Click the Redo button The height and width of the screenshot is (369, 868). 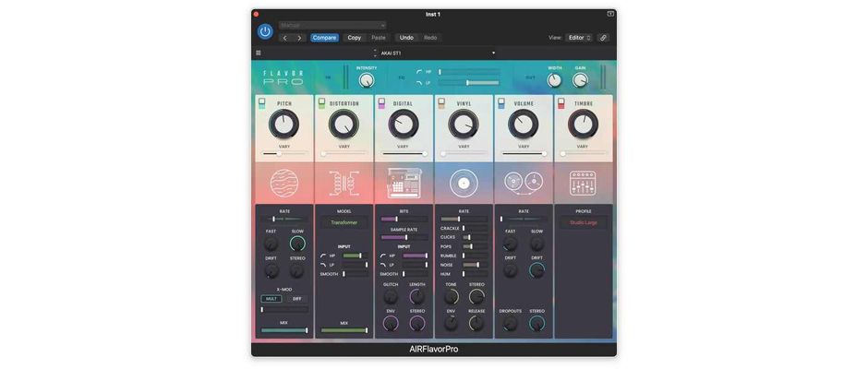[430, 38]
